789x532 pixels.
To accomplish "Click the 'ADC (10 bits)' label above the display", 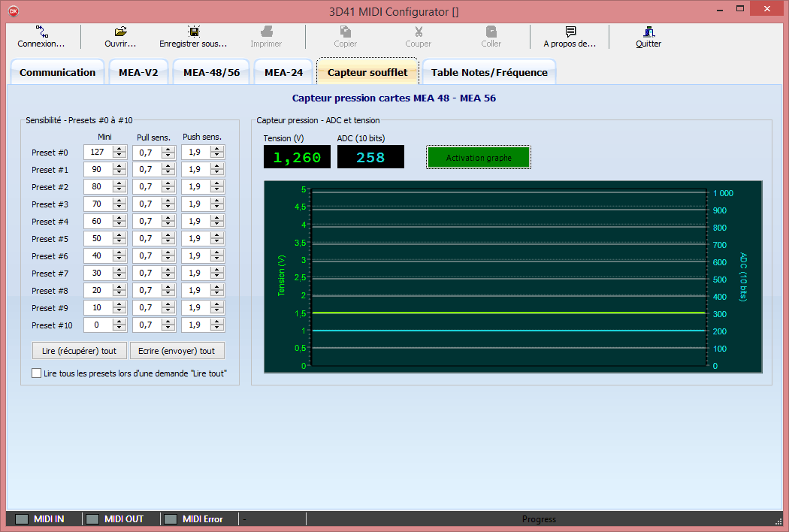I will (x=361, y=138).
